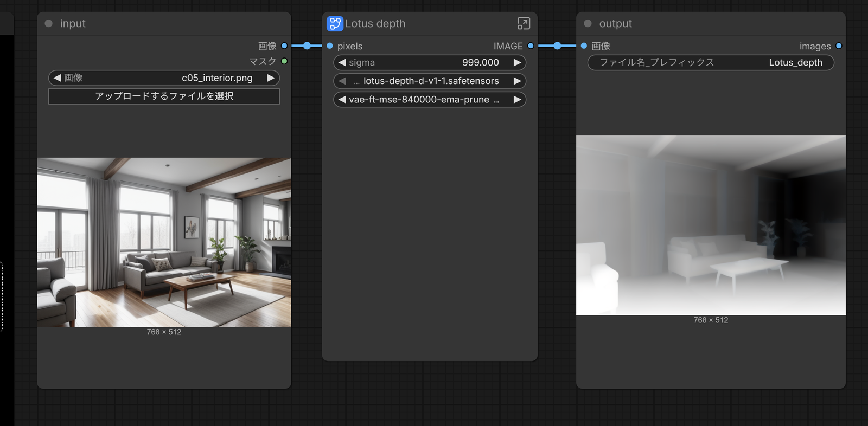Image resolution: width=868 pixels, height=426 pixels.
Task: Click the Lotus depth subgraph icon
Action: tap(335, 23)
